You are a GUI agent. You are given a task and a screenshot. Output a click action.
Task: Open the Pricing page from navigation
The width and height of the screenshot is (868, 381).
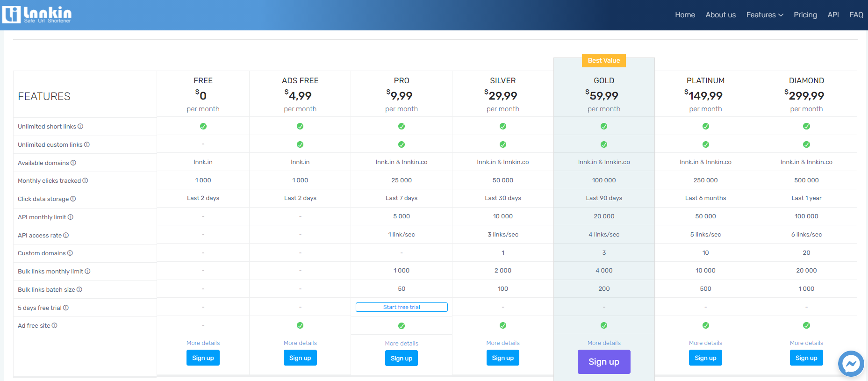coord(805,15)
